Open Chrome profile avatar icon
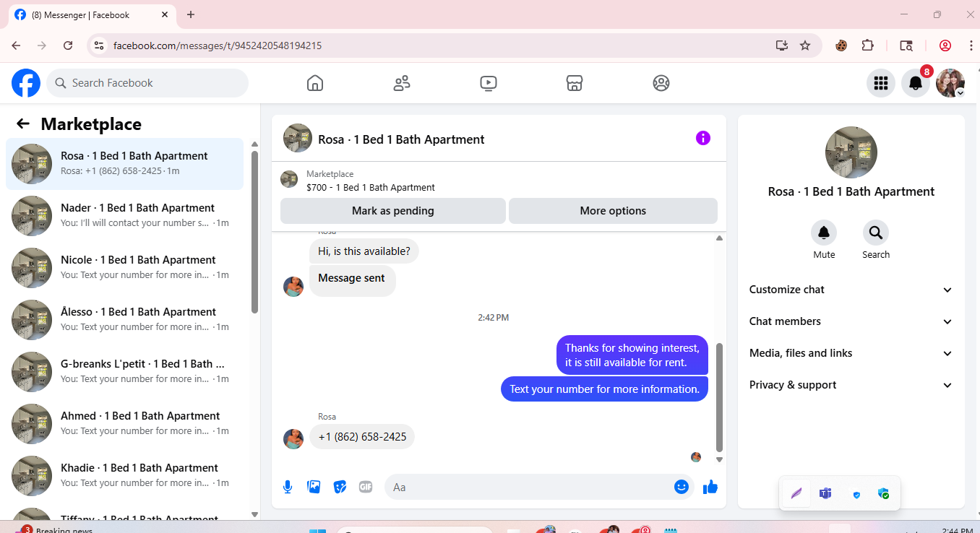Image resolution: width=980 pixels, height=533 pixels. 945,45
